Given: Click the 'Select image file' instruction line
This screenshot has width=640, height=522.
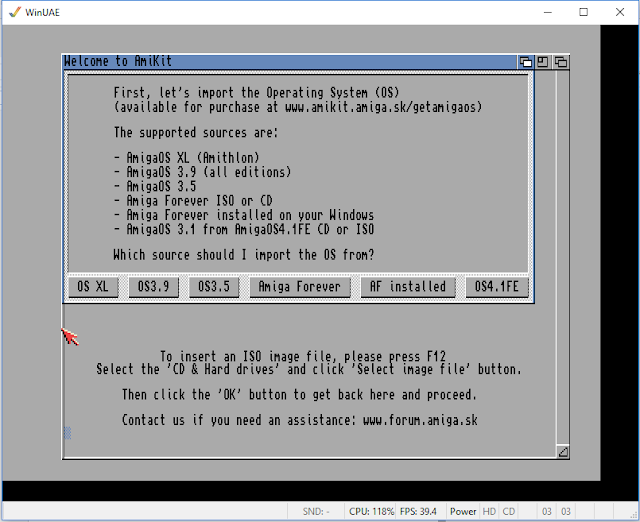Looking at the screenshot, I should [x=309, y=369].
